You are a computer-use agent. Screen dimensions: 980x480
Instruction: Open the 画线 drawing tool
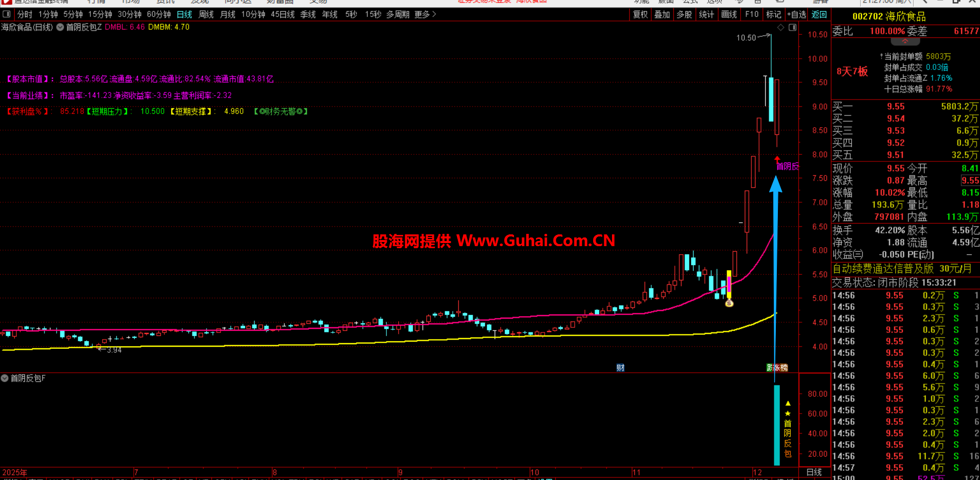click(729, 14)
